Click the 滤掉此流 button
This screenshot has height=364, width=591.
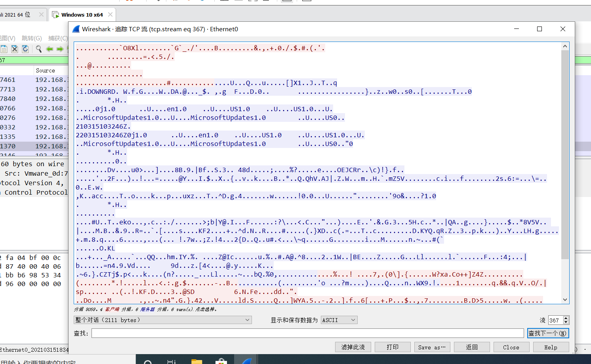point(353,347)
